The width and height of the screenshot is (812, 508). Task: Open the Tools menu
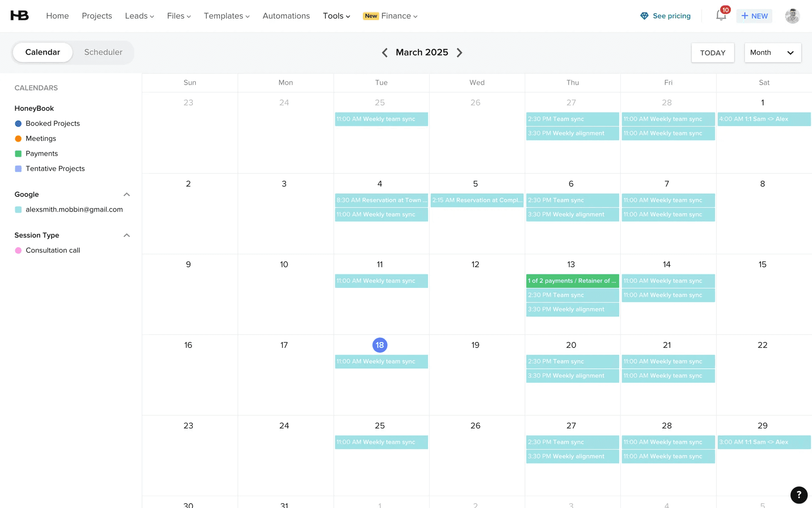click(336, 16)
